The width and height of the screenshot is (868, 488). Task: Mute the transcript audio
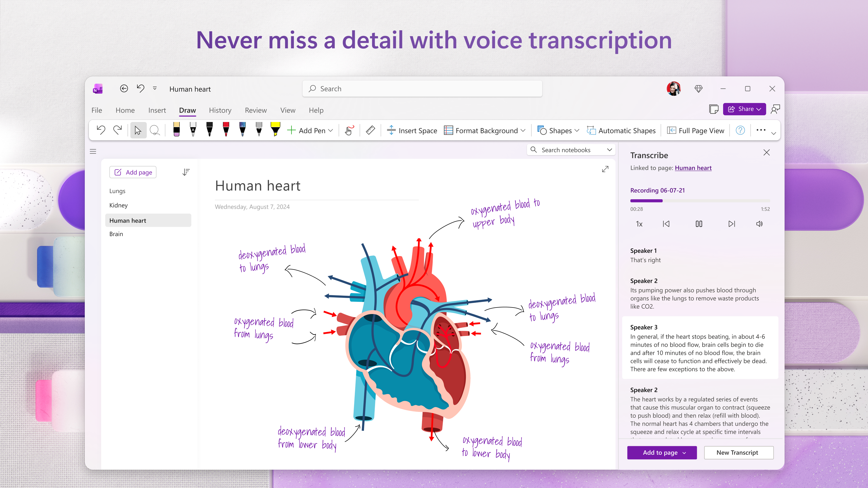[x=759, y=224]
